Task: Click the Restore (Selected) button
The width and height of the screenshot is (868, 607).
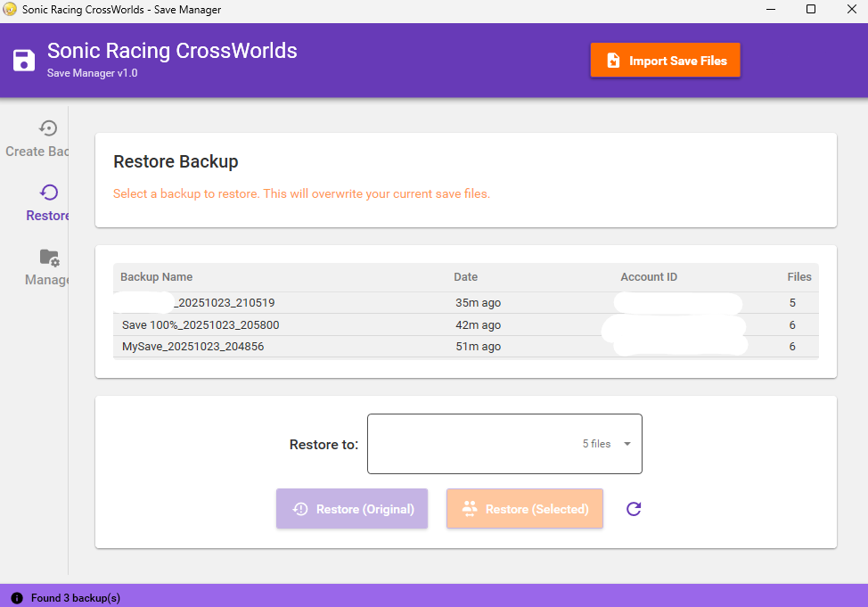Action: coord(524,509)
